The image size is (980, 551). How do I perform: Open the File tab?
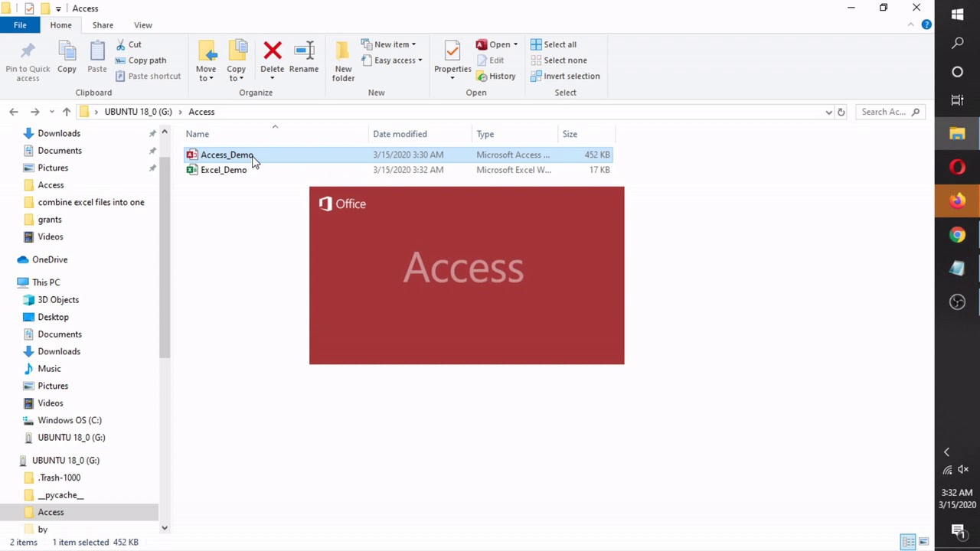coord(20,25)
